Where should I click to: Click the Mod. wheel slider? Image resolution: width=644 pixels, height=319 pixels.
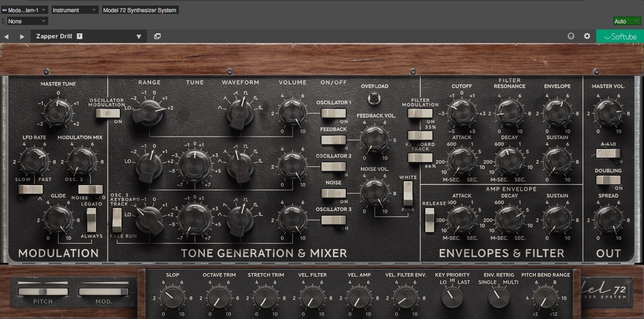click(x=103, y=291)
